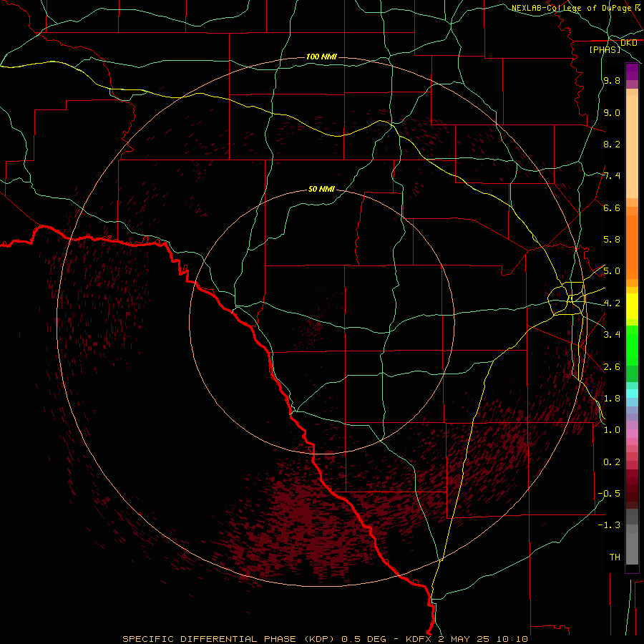The height and width of the screenshot is (644, 644).
Task: Click the 7.4 legend value
Action: (x=612, y=176)
